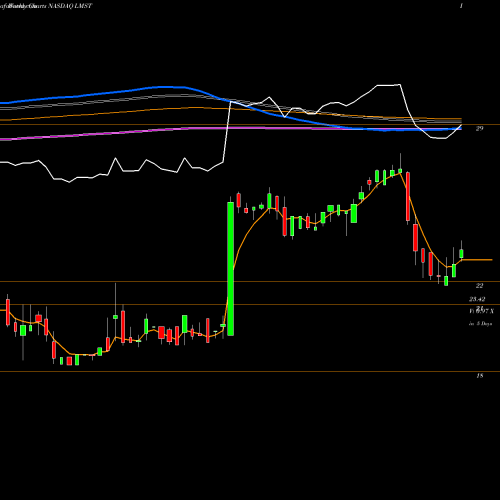This screenshot has height=500, width=500.
Task: Click the large red candle at the peak
Action: pyautogui.click(x=408, y=196)
